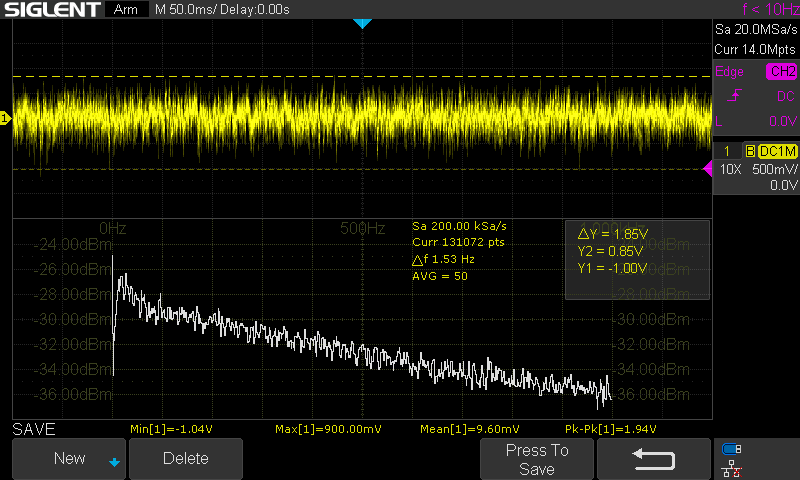Screen dimensions: 800x480
Task: Click the Curr 14.0Mpts memory depth
Action: point(755,49)
